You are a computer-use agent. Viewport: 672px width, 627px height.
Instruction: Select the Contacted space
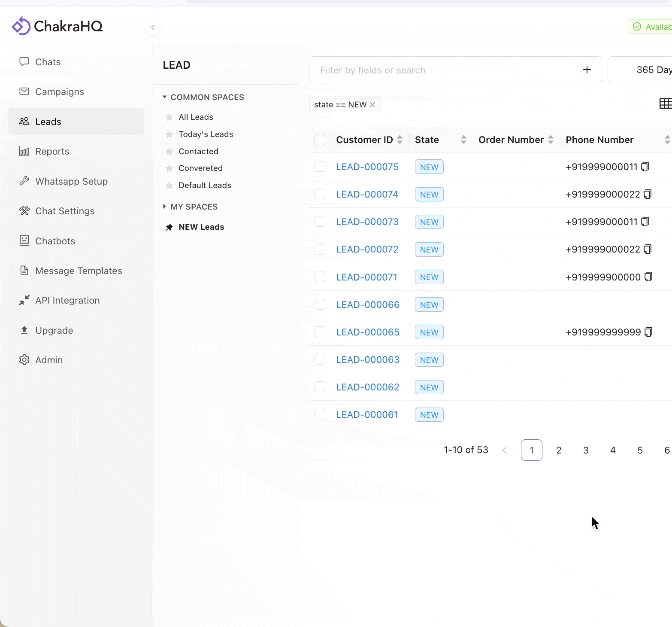pos(198,151)
